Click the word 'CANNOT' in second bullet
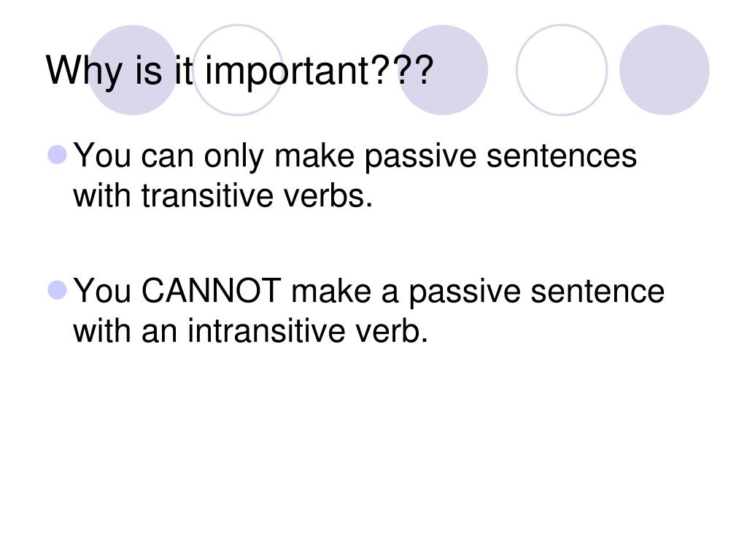The width and height of the screenshot is (747, 560). point(212,290)
